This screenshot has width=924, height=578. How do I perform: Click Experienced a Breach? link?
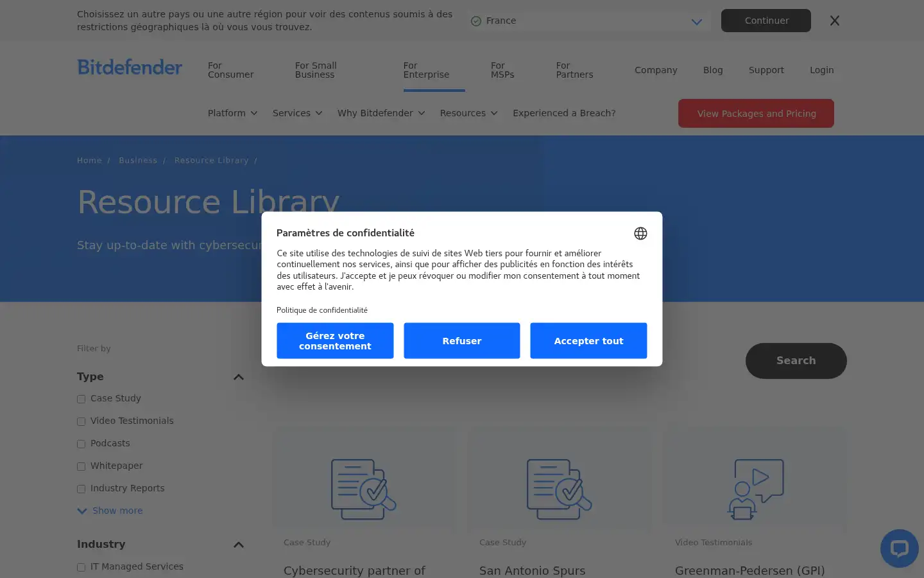click(x=564, y=113)
